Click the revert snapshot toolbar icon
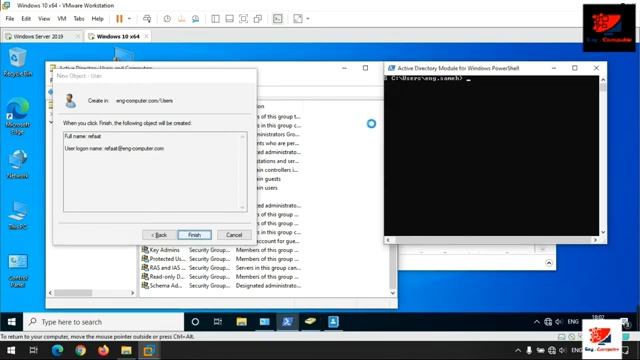Screen dimensions: 640x360 (x=182, y=19)
